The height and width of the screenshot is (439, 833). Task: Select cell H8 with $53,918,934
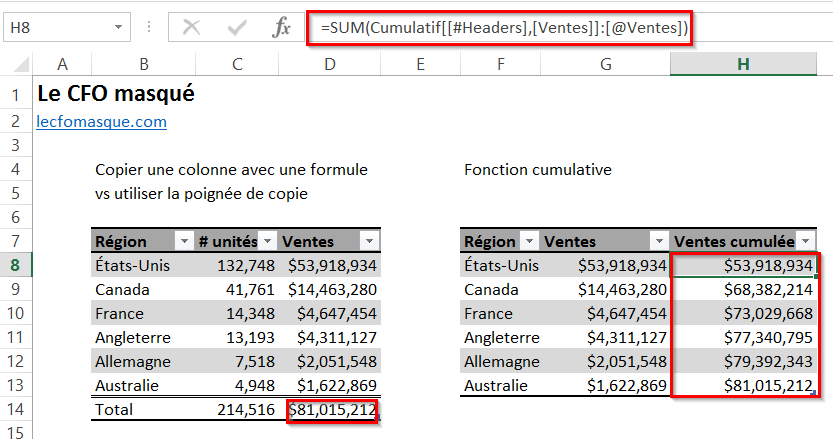[x=743, y=265]
